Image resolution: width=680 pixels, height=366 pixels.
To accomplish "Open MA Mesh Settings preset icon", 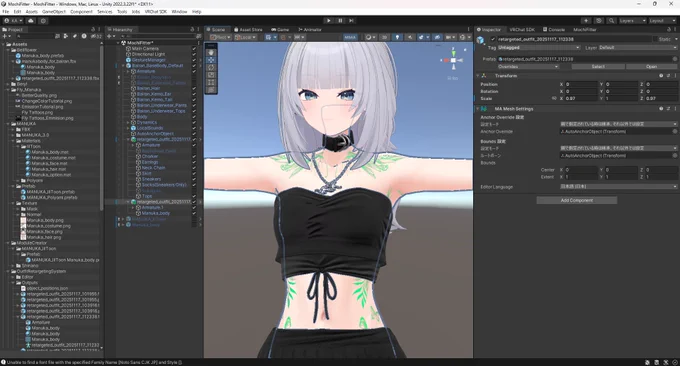I will coord(668,109).
